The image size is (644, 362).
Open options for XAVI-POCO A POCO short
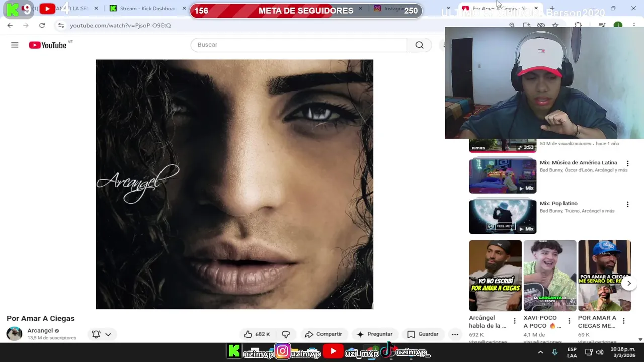point(569,321)
